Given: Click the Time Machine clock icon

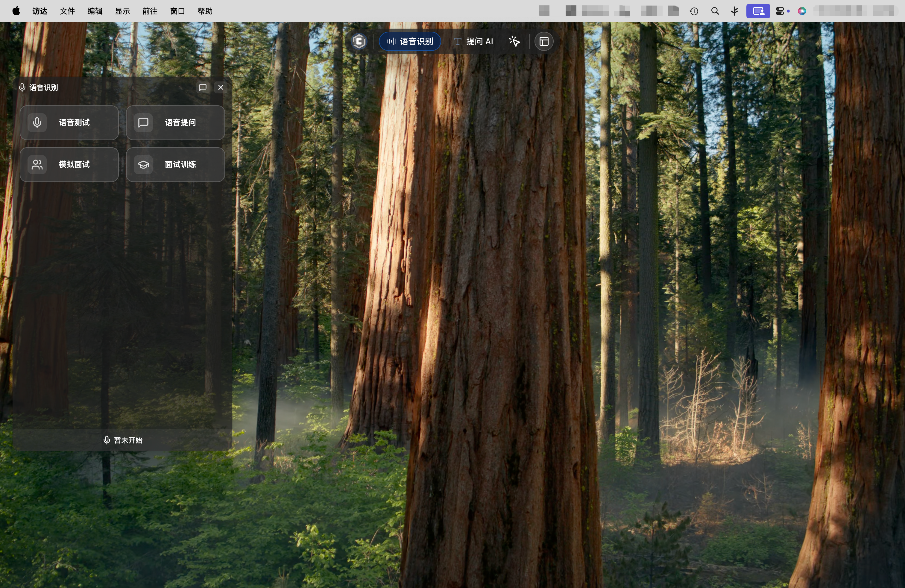Looking at the screenshot, I should point(694,11).
